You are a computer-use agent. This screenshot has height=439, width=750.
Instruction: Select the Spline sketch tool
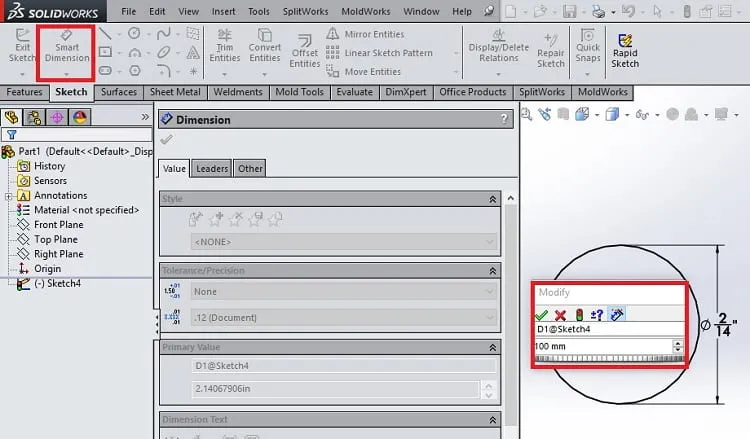(164, 33)
